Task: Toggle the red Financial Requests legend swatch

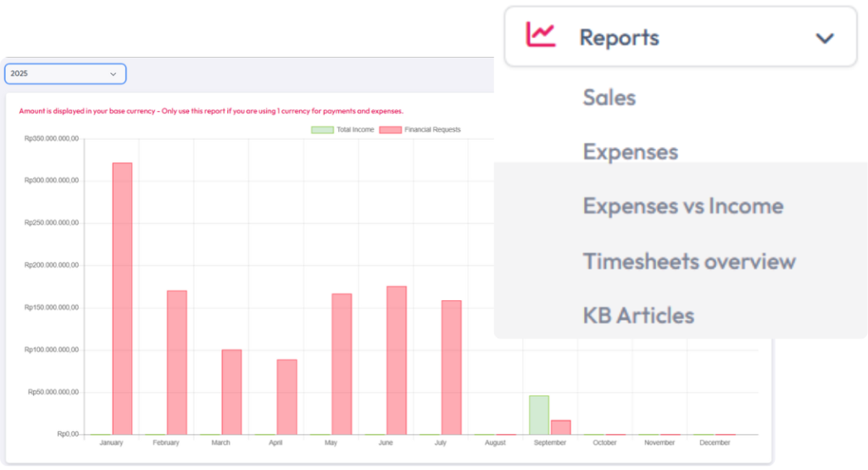Action: (390, 130)
